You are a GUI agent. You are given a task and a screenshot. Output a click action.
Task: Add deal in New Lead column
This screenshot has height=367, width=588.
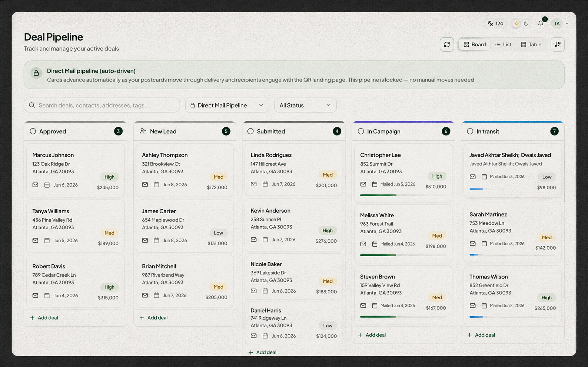point(153,318)
